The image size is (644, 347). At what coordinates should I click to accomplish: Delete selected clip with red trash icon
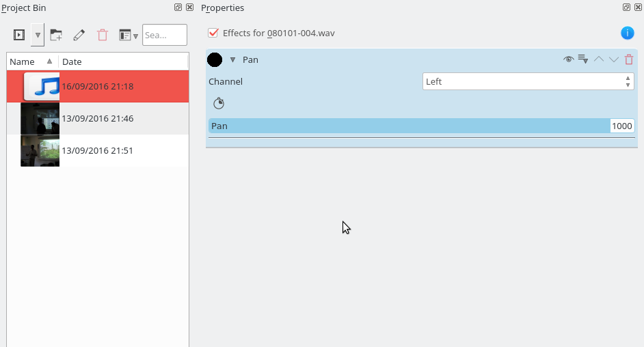click(103, 35)
